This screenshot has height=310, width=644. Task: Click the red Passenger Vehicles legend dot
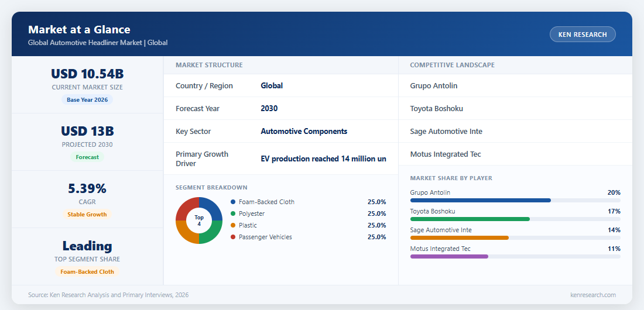233,237
